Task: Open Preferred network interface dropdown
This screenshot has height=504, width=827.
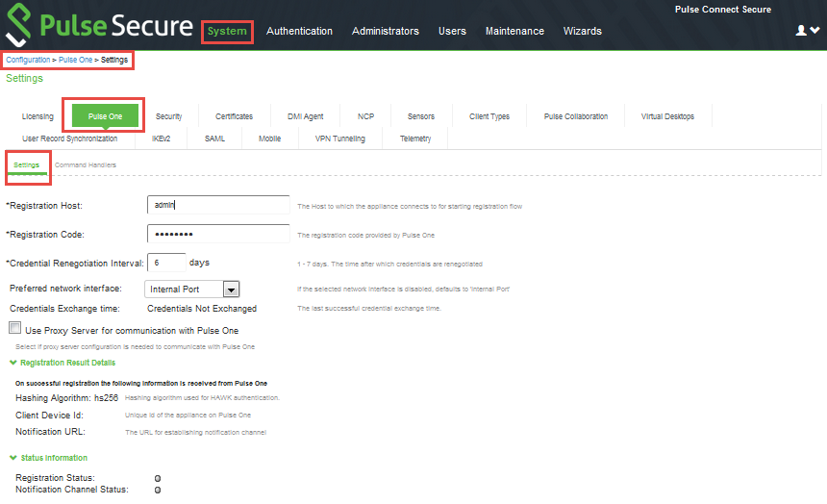Action: click(192, 290)
